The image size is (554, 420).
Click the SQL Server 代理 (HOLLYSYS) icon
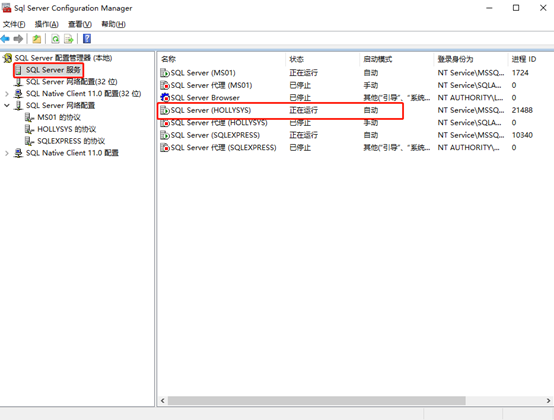pos(165,123)
